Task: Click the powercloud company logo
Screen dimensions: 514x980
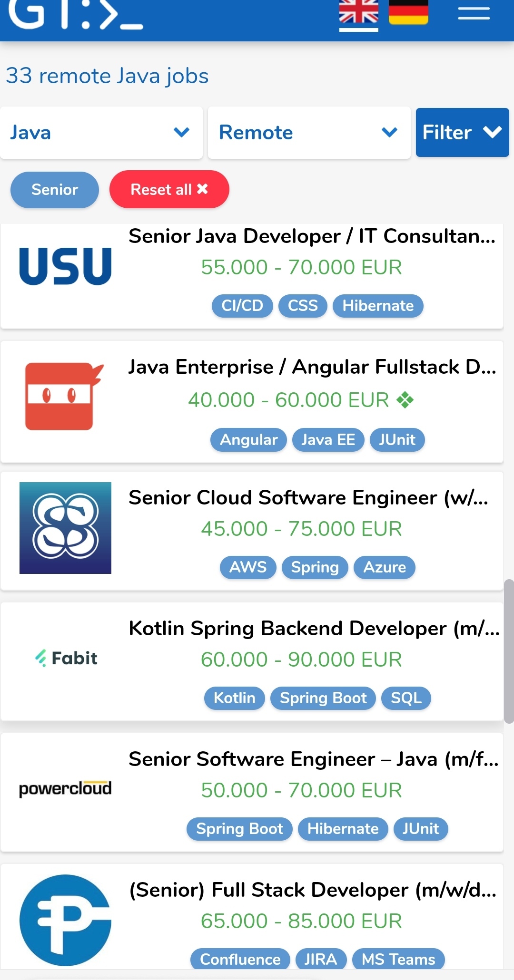Action: click(x=65, y=788)
